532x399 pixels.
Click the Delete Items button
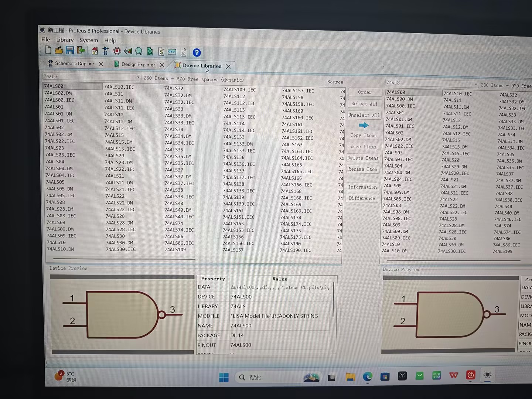(x=363, y=158)
